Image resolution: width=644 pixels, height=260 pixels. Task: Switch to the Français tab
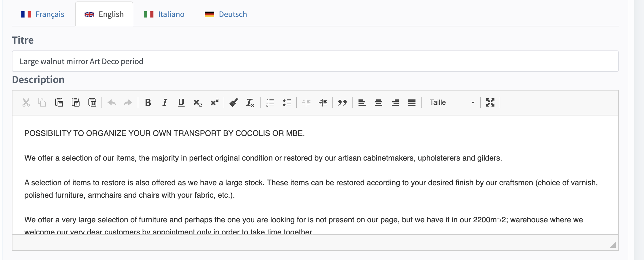(43, 14)
